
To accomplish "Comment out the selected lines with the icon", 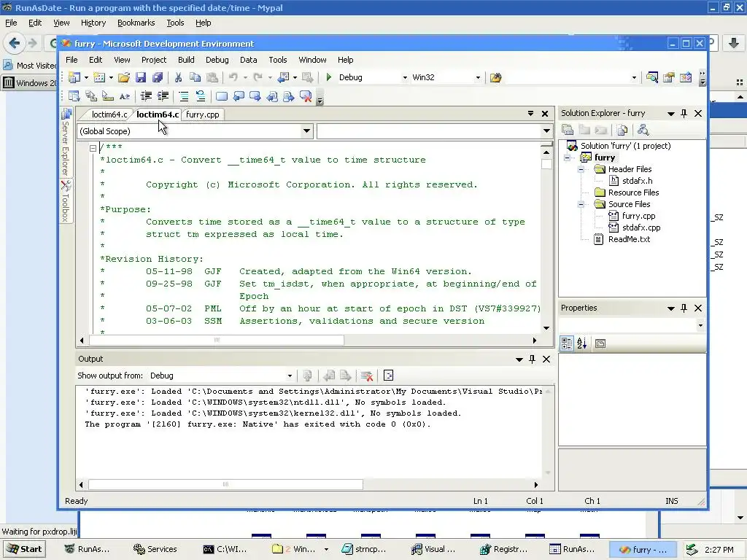I will (184, 96).
